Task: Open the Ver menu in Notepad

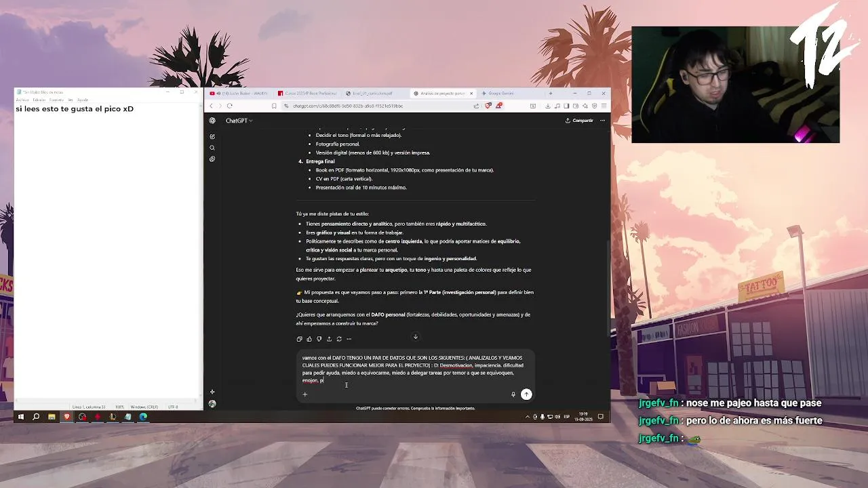Action: point(71,100)
